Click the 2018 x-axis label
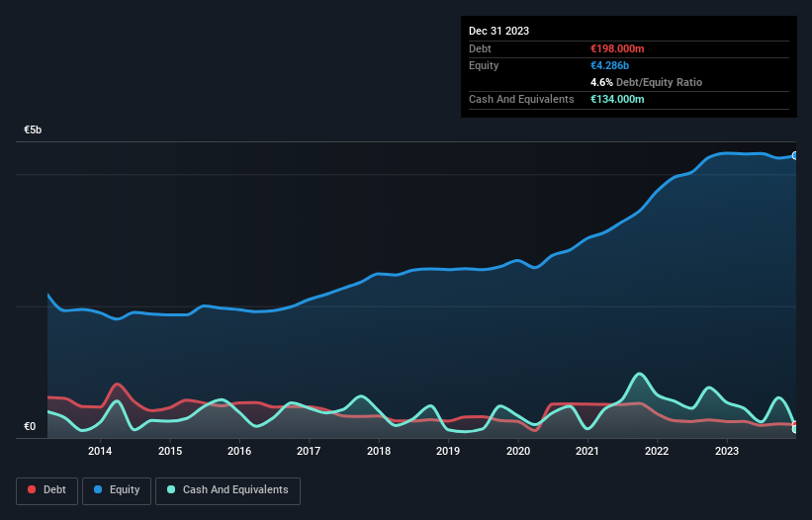Viewport: 812px width, 520px height. (x=379, y=451)
